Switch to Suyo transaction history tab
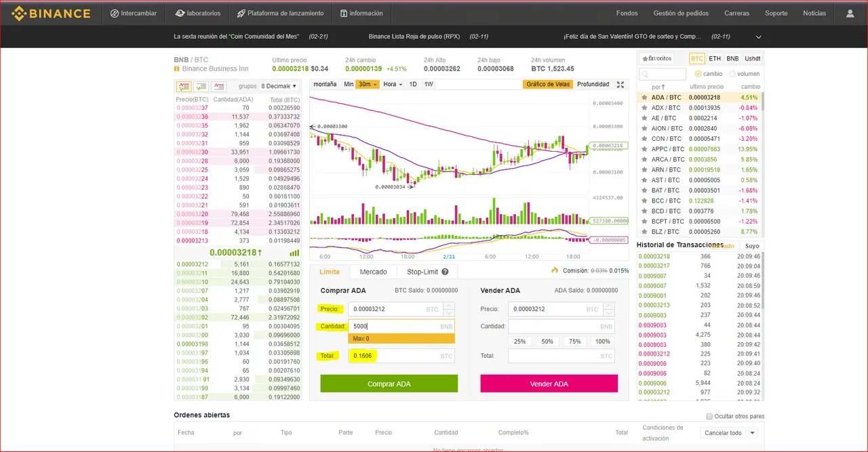This screenshot has height=452, width=868. 752,246
